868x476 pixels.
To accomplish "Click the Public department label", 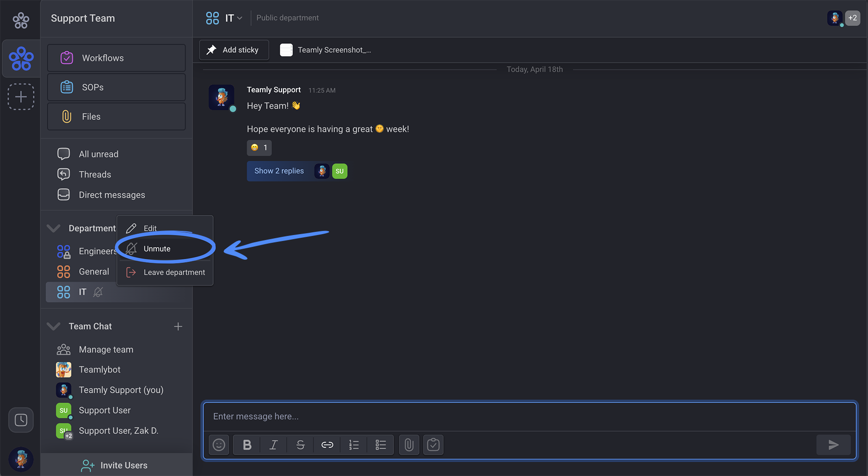I will tap(288, 18).
